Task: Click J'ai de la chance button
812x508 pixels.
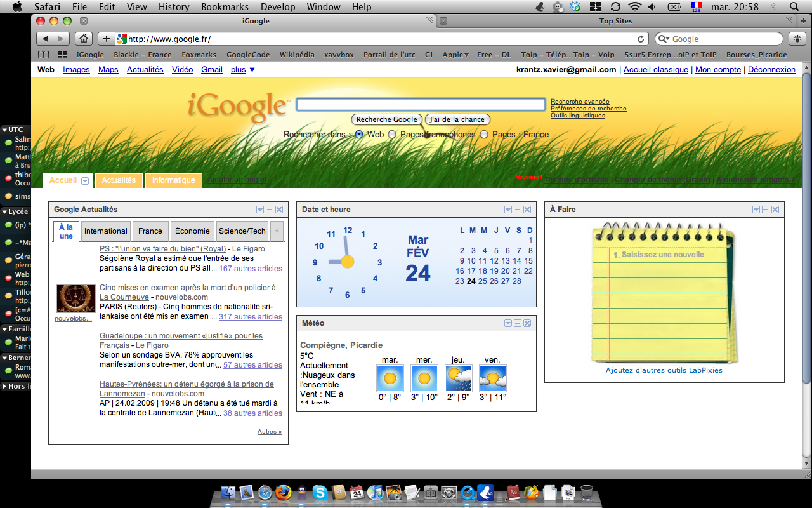Action: [457, 119]
